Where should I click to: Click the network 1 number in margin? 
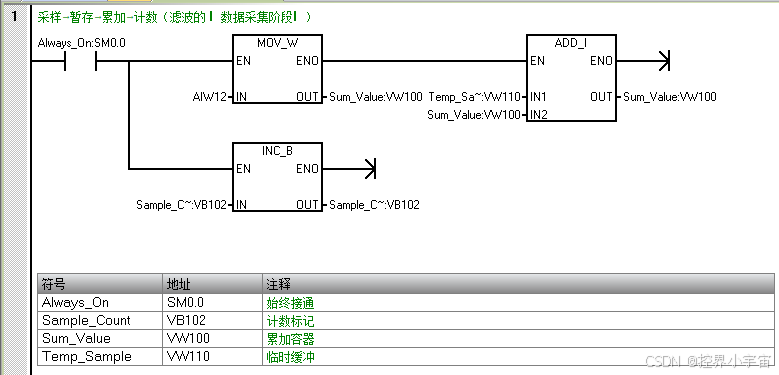pos(14,17)
